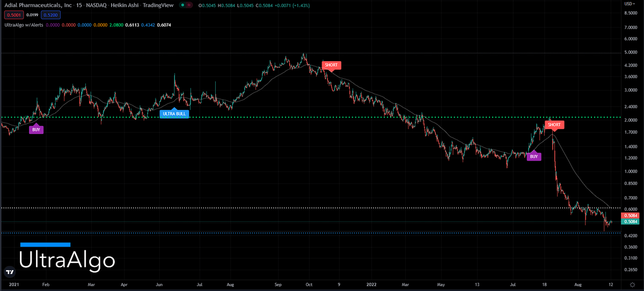
Task: Click the spread value 0.0199
Action: pyautogui.click(x=31, y=15)
